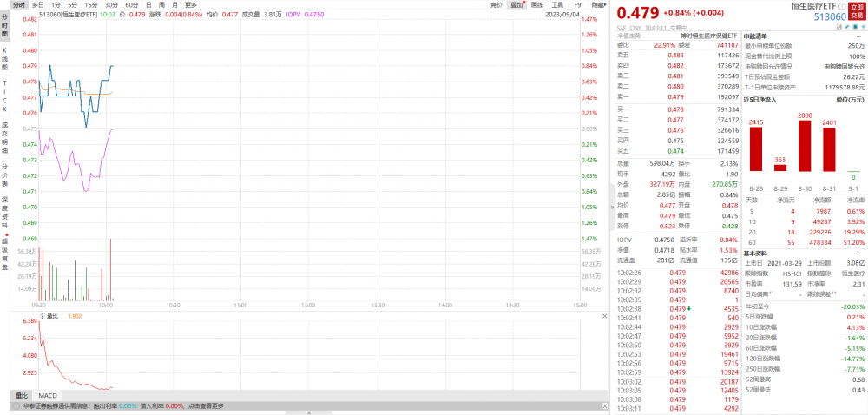
Task: Select the MACD indicator tab
Action: coord(47,395)
